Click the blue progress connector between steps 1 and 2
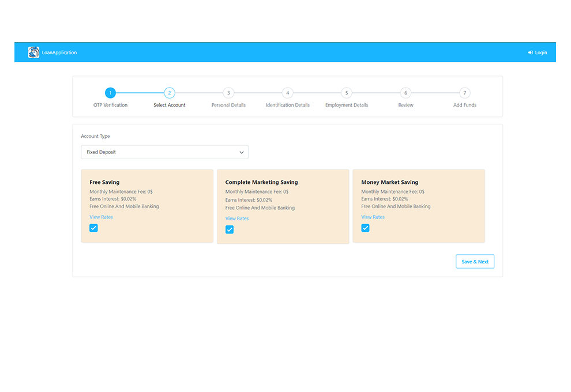Screen dimensions: 571x392 (140, 92)
